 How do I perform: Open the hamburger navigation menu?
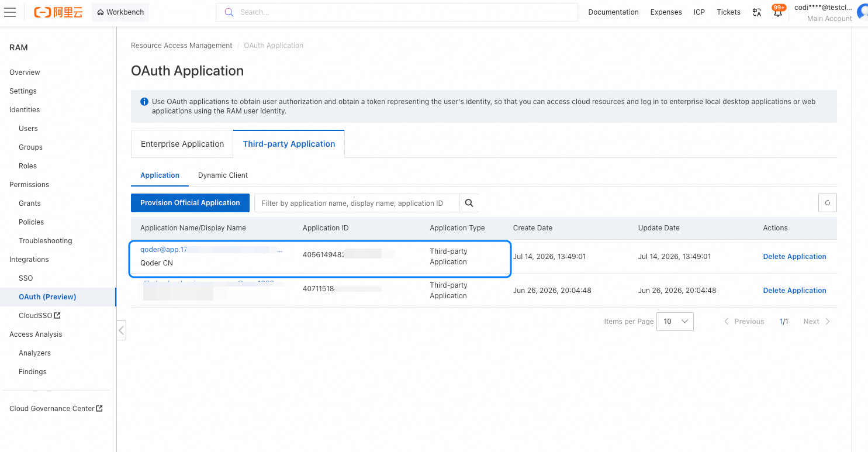pyautogui.click(x=10, y=12)
